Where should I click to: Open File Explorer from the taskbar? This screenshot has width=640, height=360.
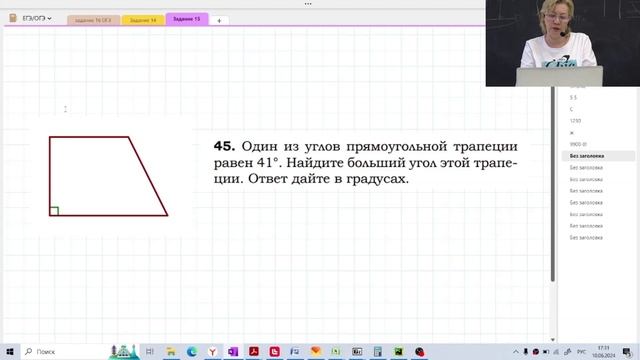[x=171, y=351]
